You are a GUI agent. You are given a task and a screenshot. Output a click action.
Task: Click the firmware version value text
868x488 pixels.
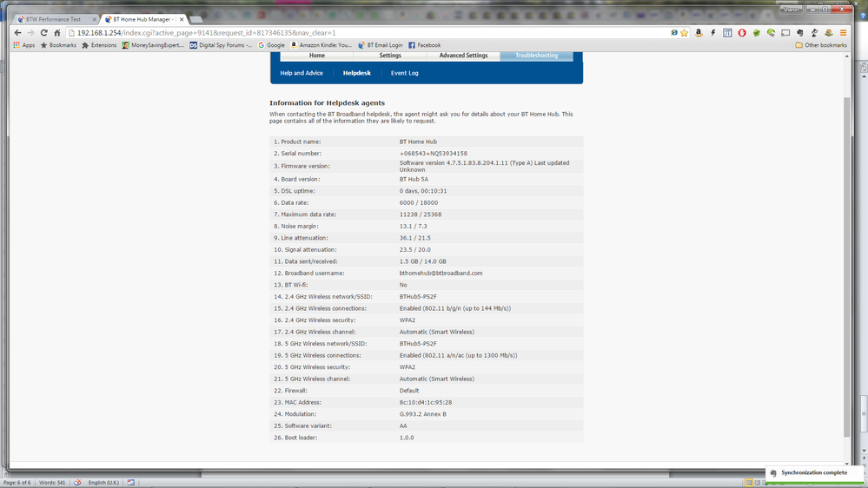click(x=484, y=167)
